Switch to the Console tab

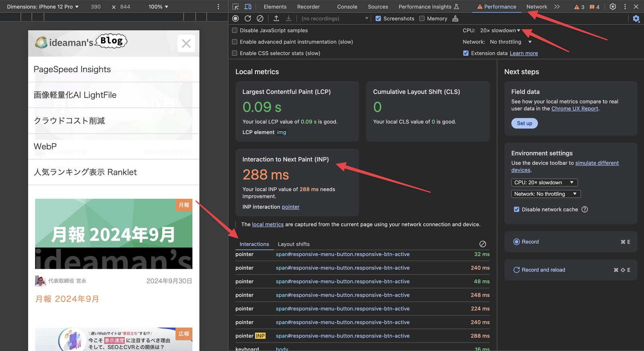pyautogui.click(x=347, y=7)
